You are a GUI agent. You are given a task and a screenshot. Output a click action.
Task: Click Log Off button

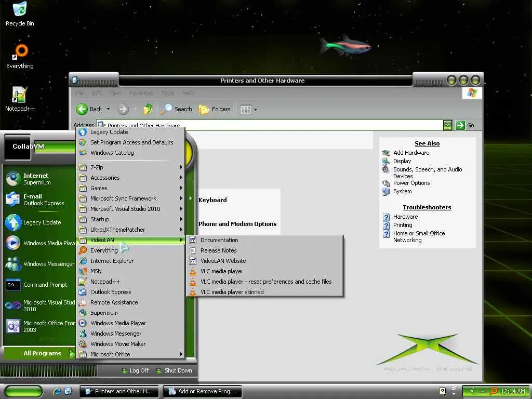136,370
